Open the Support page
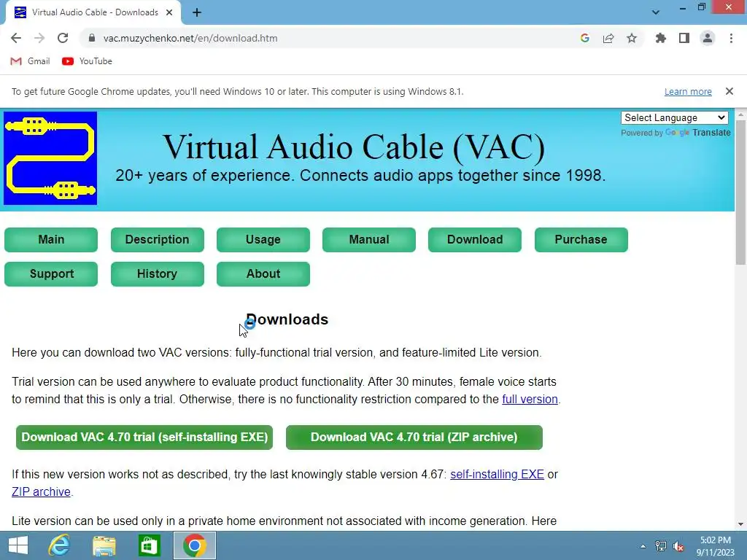Screen dimensions: 747x560 click(51, 274)
